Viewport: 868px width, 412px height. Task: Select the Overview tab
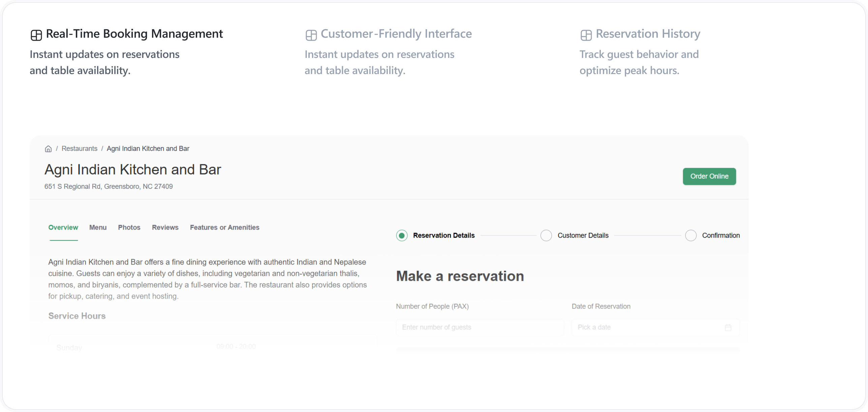63,227
